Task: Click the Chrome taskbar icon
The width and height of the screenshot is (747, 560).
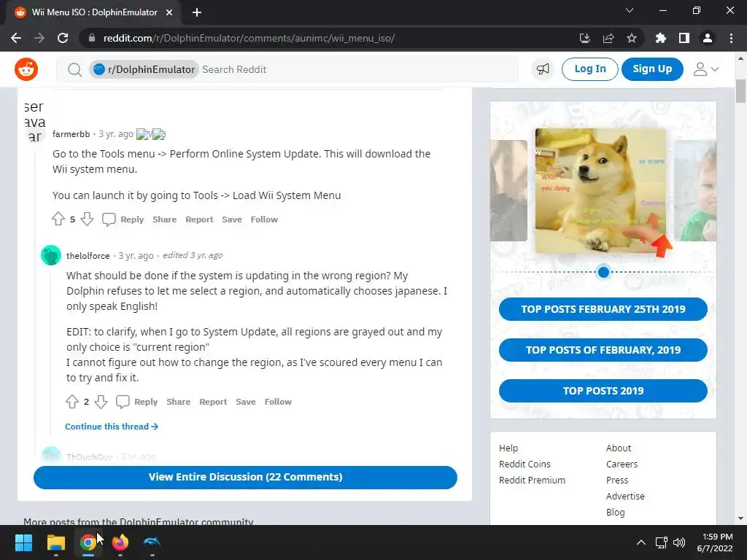Action: tap(88, 542)
